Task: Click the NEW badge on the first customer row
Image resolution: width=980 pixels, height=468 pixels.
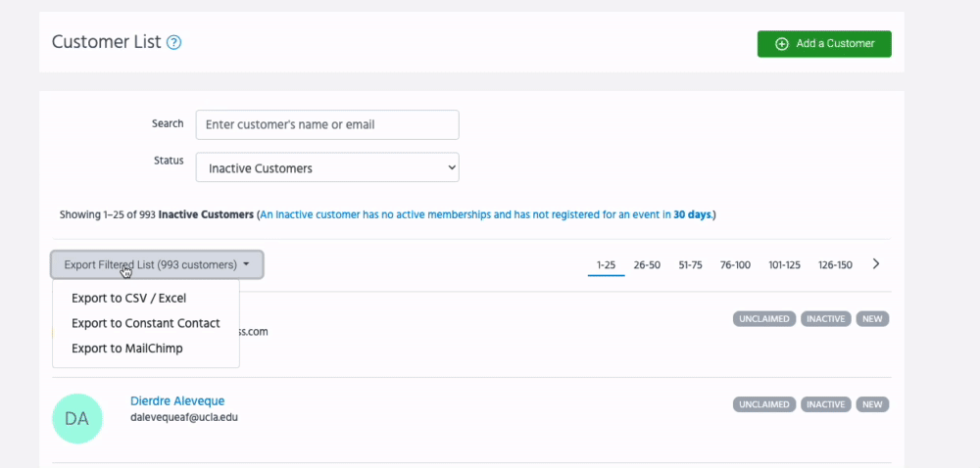Action: coord(872,319)
